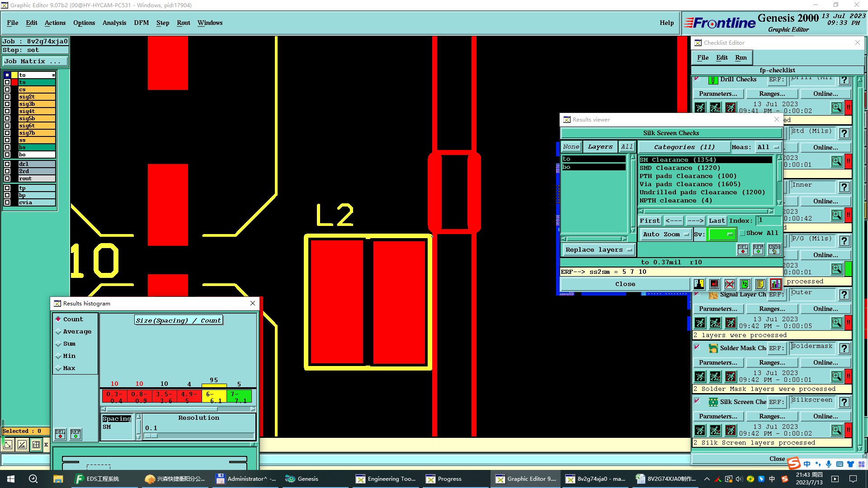Adjust the Resolution slider handle
Image resolution: width=868 pixels, height=488 pixels.
151,436
